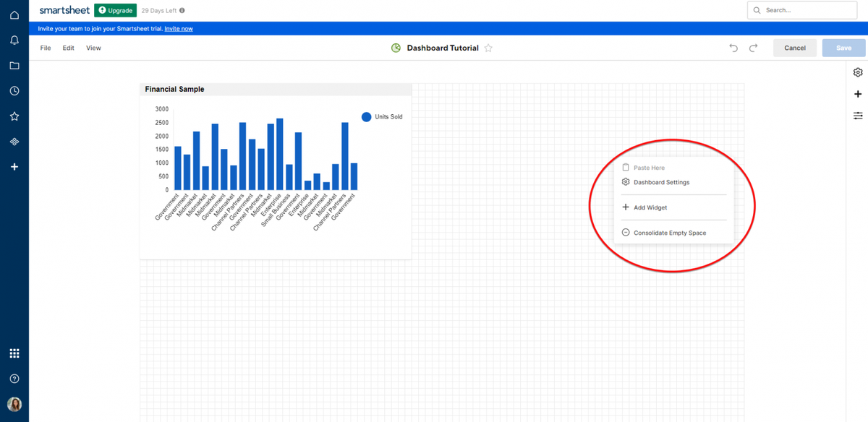View notifications via the bell icon
This screenshot has height=422, width=868.
coord(14,40)
